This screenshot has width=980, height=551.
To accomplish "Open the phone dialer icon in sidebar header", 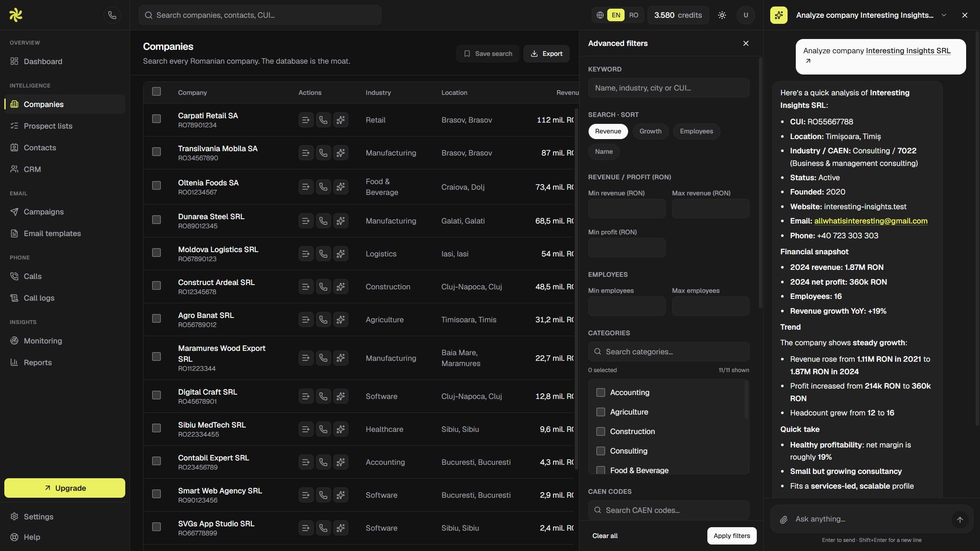I will (112, 15).
